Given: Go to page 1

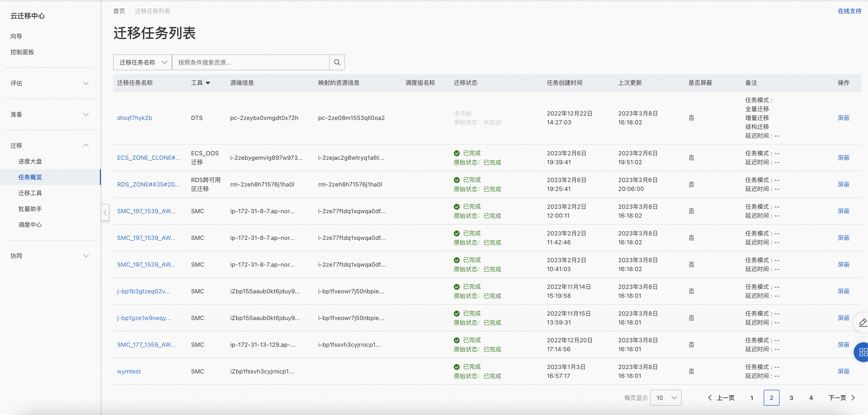Looking at the screenshot, I should (751, 398).
